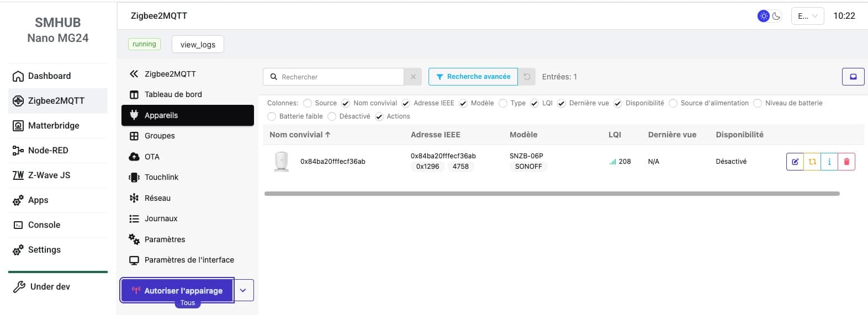Clear search with the X icon
Image resolution: width=868 pixels, height=315 pixels.
tap(413, 77)
